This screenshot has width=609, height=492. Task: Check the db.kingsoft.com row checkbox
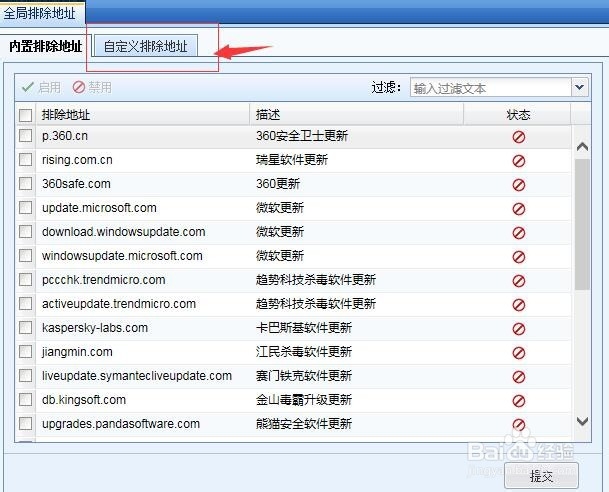click(x=25, y=400)
